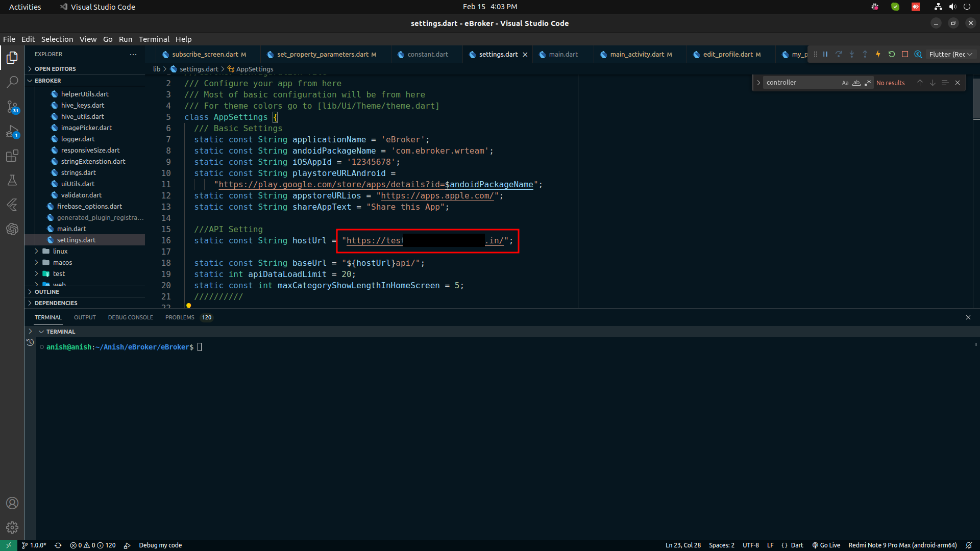Expand the Outline section

[x=85, y=292]
